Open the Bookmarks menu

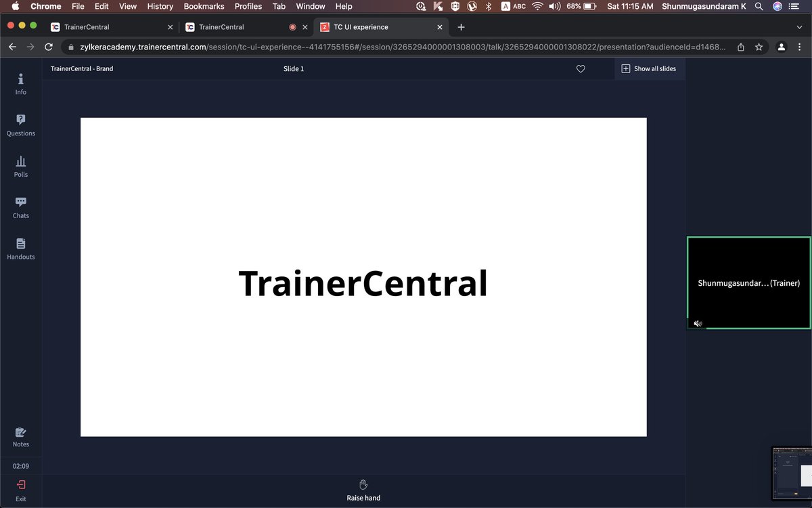pyautogui.click(x=204, y=6)
